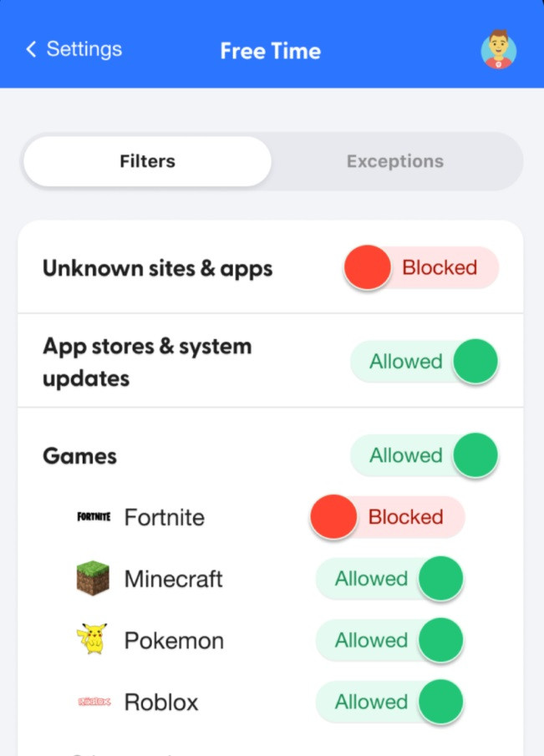Screen dimensions: 544x756
Task: Select the Filters tab
Action: tap(147, 161)
